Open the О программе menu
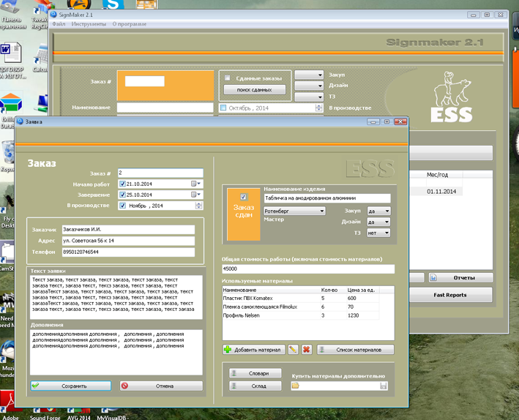The height and width of the screenshot is (420, 519). pos(129,24)
